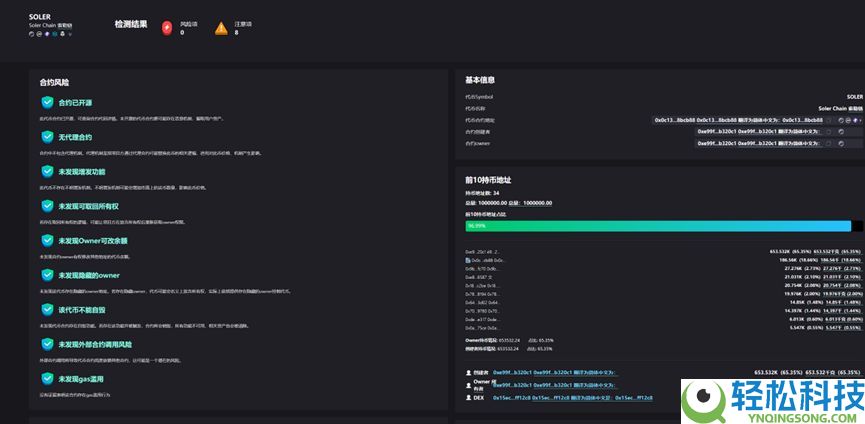Click the red risk items shield icon
Screen dimensions: 865x424
pos(167,28)
